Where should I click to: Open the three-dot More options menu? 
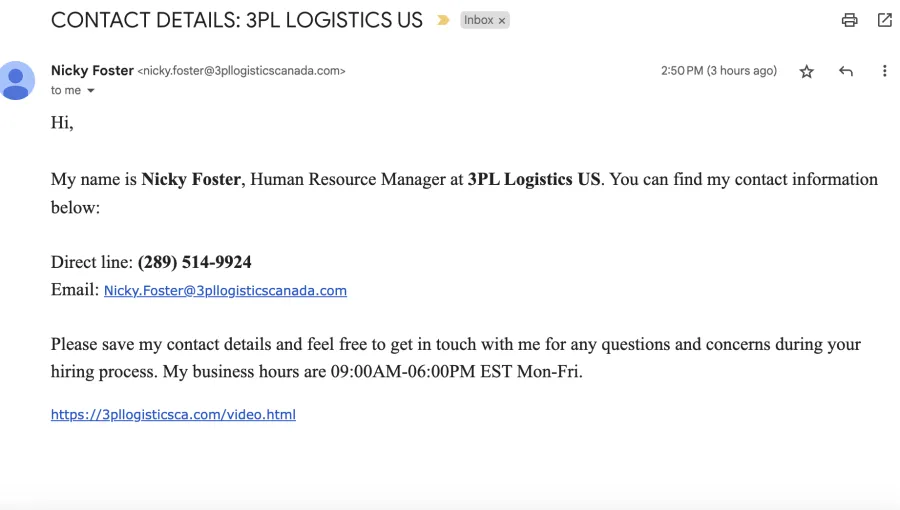pyautogui.click(x=885, y=71)
